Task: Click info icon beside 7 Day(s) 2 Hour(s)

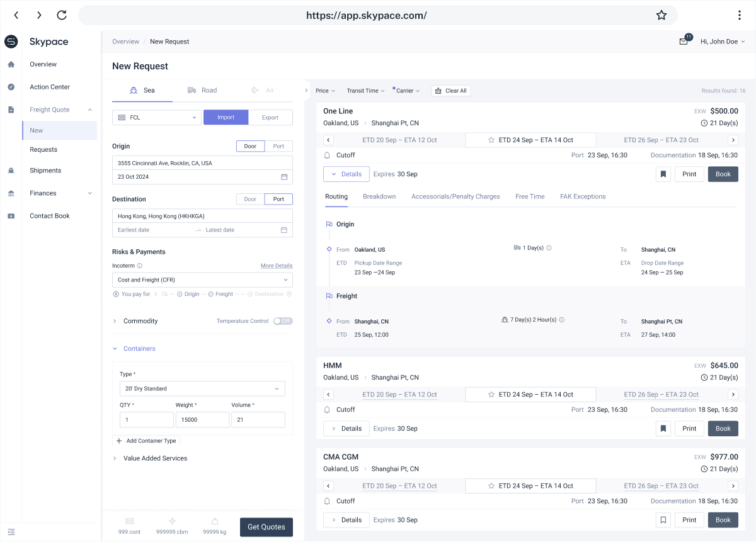Action: (562, 320)
